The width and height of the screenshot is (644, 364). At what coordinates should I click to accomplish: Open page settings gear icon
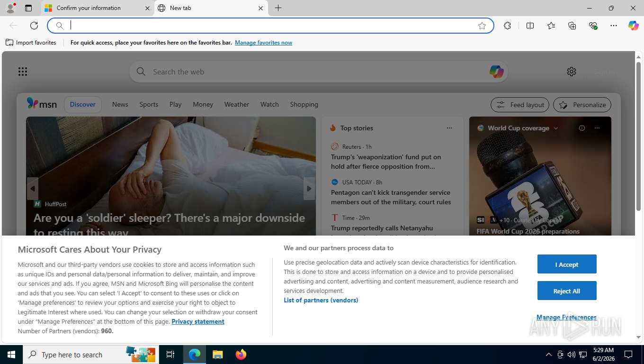tap(572, 72)
